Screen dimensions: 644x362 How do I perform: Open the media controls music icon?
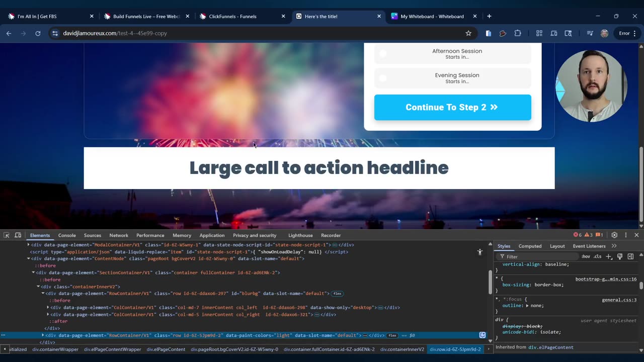pos(590,33)
